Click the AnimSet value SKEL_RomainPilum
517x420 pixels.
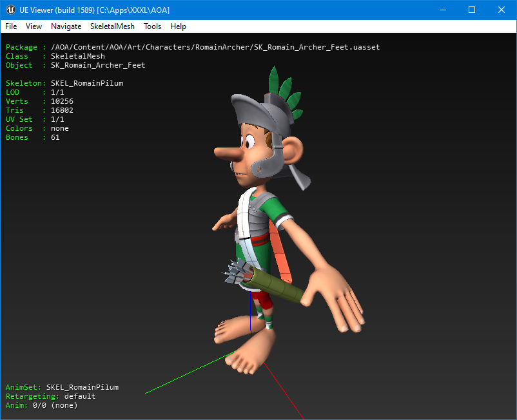click(x=83, y=387)
